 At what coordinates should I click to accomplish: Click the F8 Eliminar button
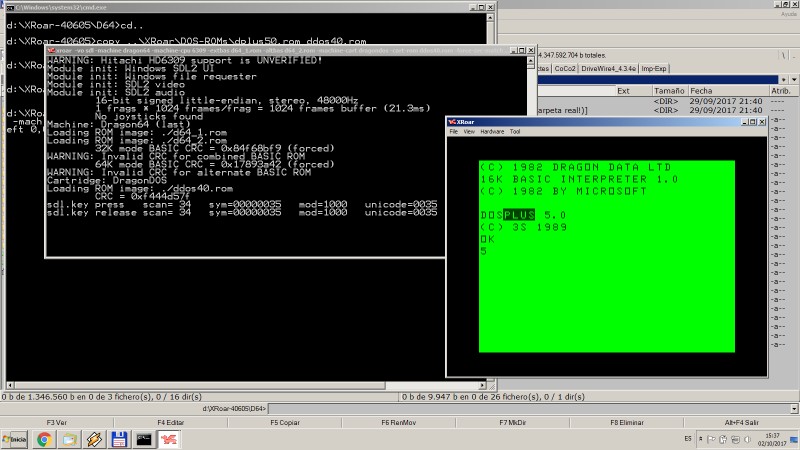click(x=627, y=423)
